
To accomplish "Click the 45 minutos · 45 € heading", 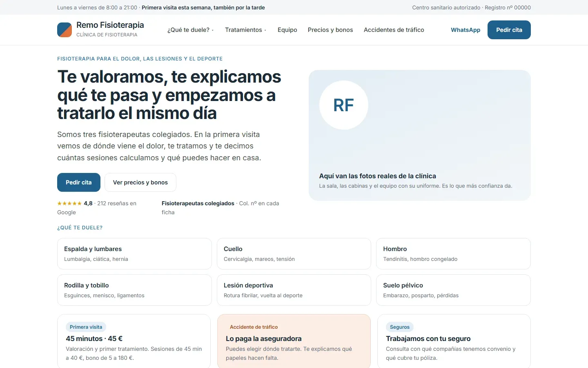I will pos(94,339).
